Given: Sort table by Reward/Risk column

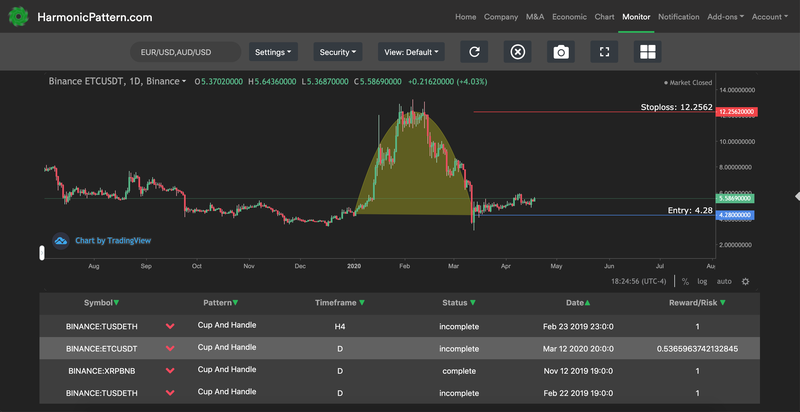Looking at the screenshot, I should [697, 303].
